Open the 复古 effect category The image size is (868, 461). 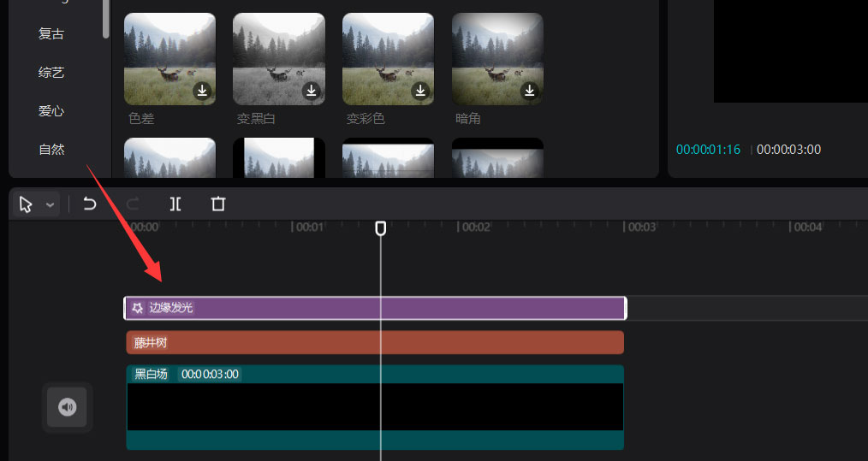click(51, 34)
